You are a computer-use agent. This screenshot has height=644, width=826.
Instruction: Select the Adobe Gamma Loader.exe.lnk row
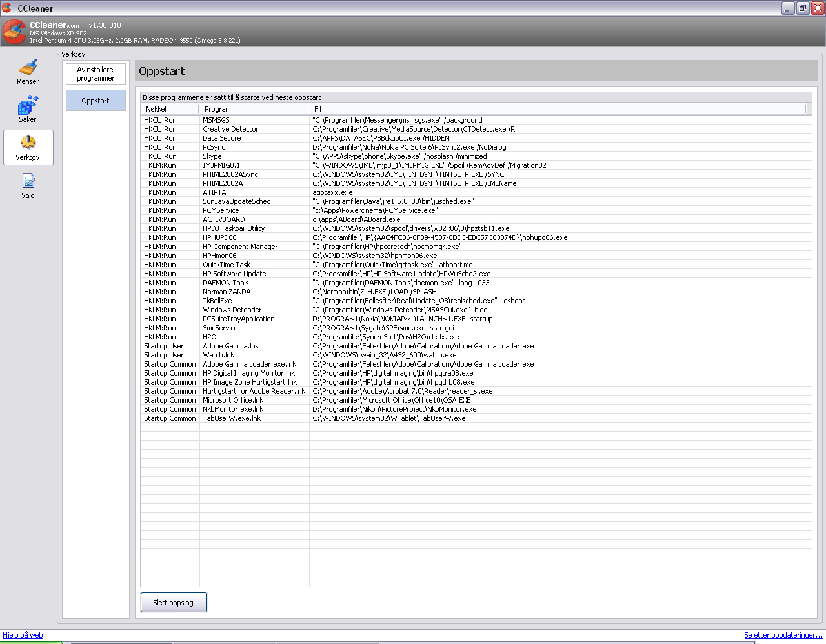pyautogui.click(x=476, y=364)
